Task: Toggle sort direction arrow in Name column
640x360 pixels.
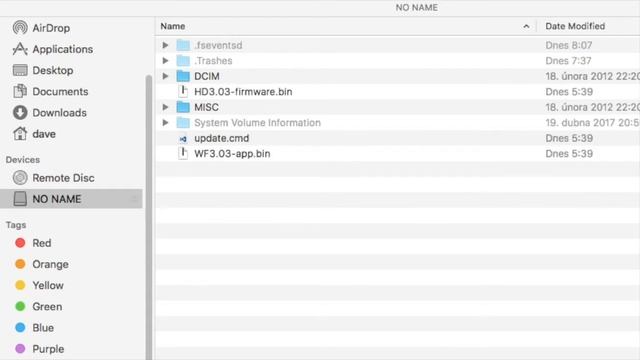Action: coord(526,27)
